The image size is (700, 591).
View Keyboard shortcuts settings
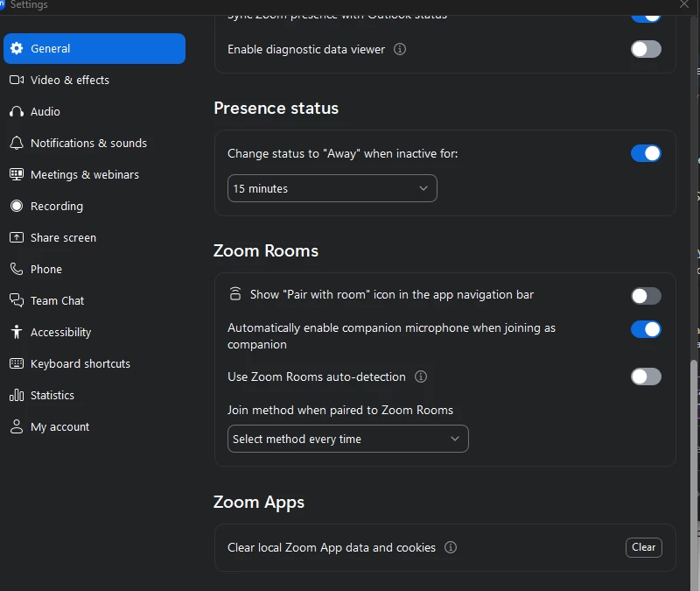pos(94,363)
